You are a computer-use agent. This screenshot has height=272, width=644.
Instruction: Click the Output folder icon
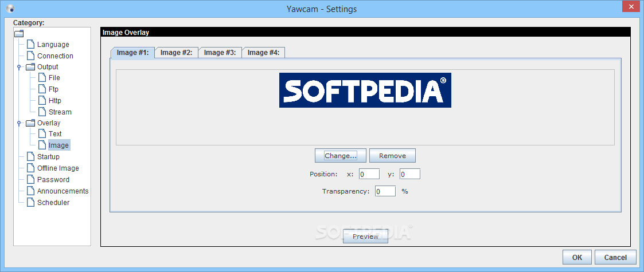tap(30, 67)
